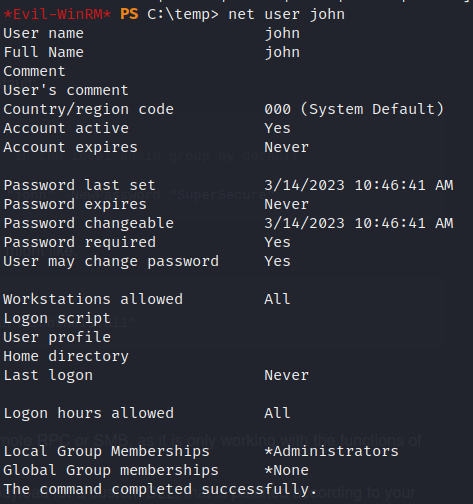Click the C:\temp> path in prompt

183,14
